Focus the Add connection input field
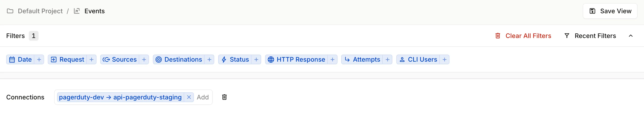Screen dimensions: 644x114 coord(203,97)
